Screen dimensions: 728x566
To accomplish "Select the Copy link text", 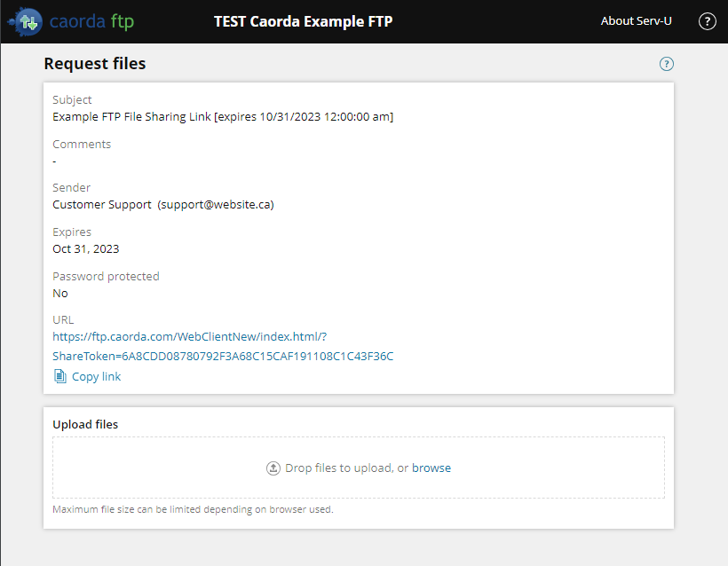I will pos(96,376).
